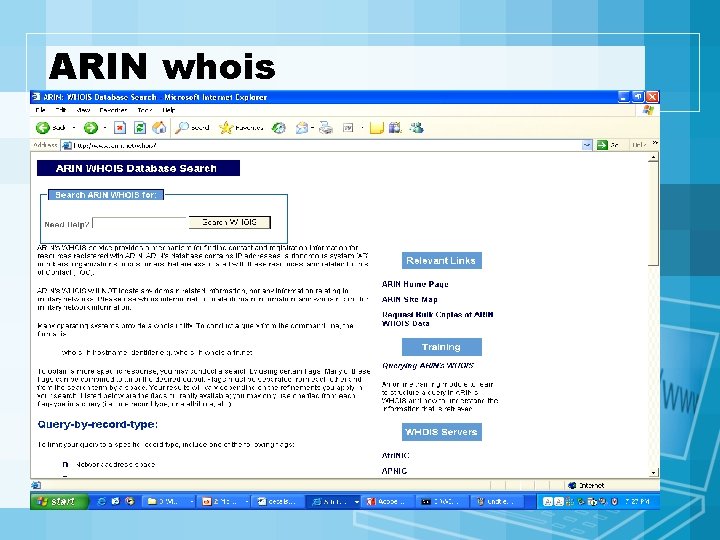
Task: Open the Messenger people icon
Action: pos(416,128)
